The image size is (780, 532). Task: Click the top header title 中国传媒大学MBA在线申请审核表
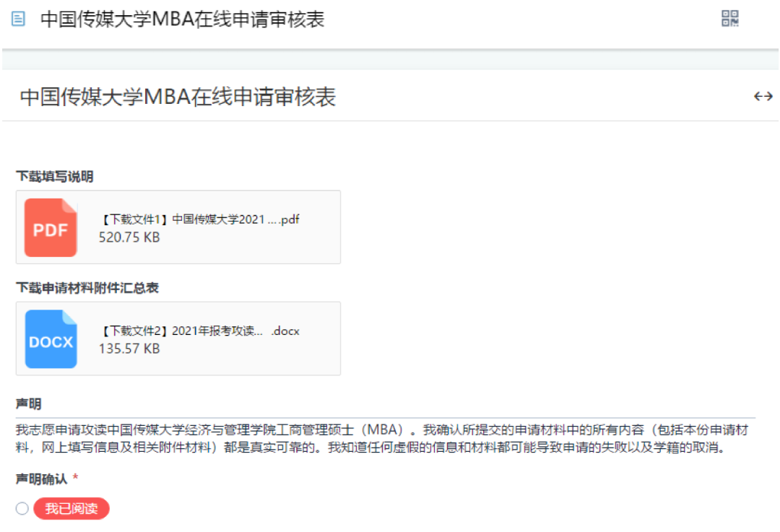coord(183,19)
